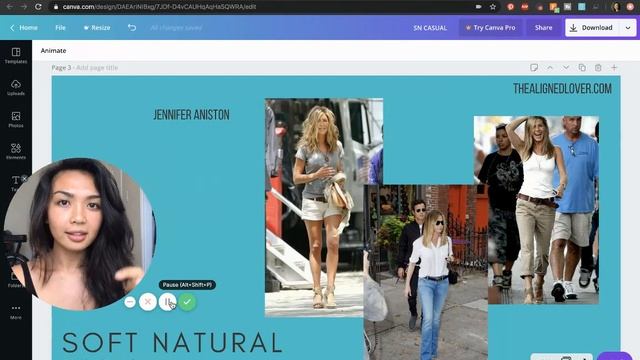Open the Resize menu
640x360 pixels.
(x=97, y=27)
